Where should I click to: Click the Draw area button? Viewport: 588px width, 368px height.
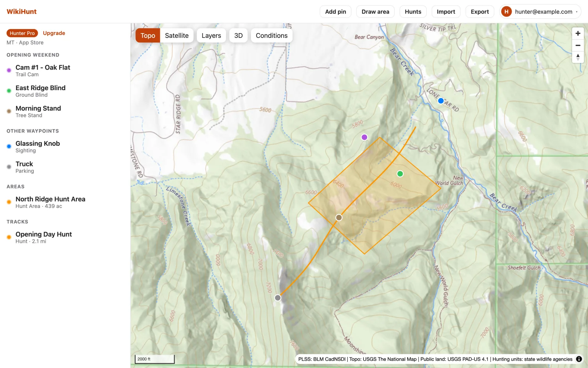(375, 12)
